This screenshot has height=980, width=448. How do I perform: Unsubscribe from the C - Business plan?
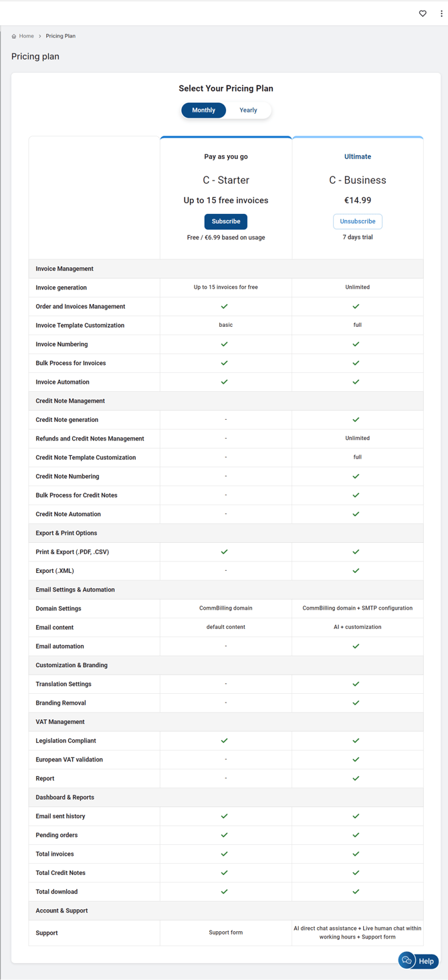coord(358,221)
